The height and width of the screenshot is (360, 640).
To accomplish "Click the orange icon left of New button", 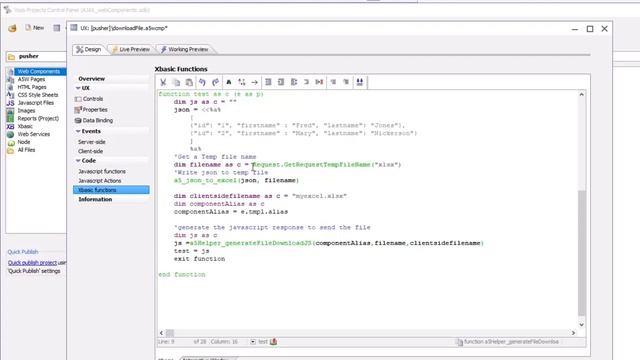I will pyautogui.click(x=12, y=28).
